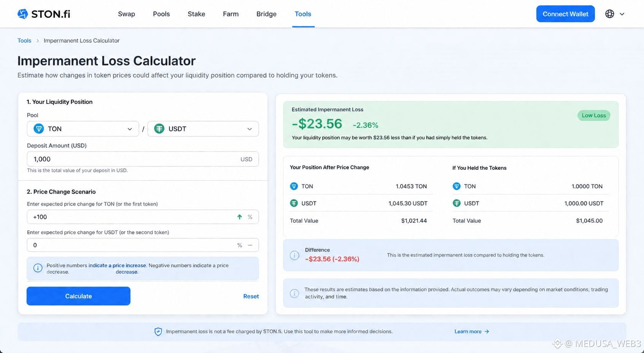Expand the language selector chevron
The width and height of the screenshot is (644, 353).
622,14
